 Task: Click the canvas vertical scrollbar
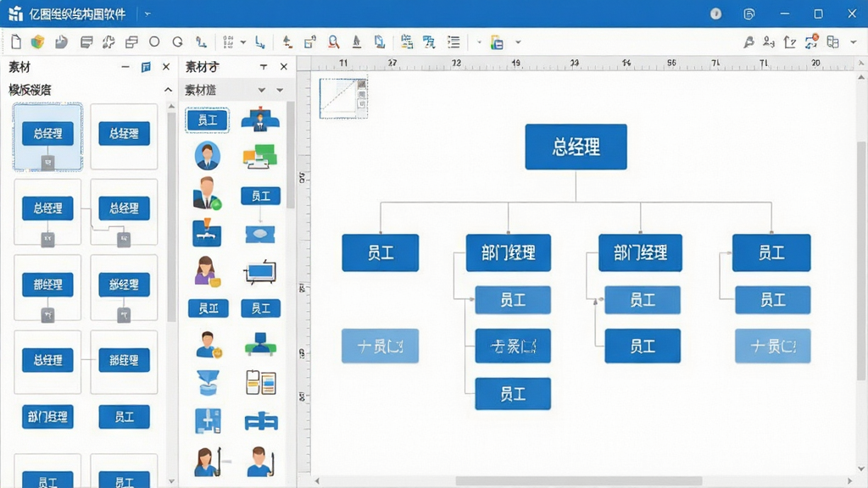click(861, 261)
